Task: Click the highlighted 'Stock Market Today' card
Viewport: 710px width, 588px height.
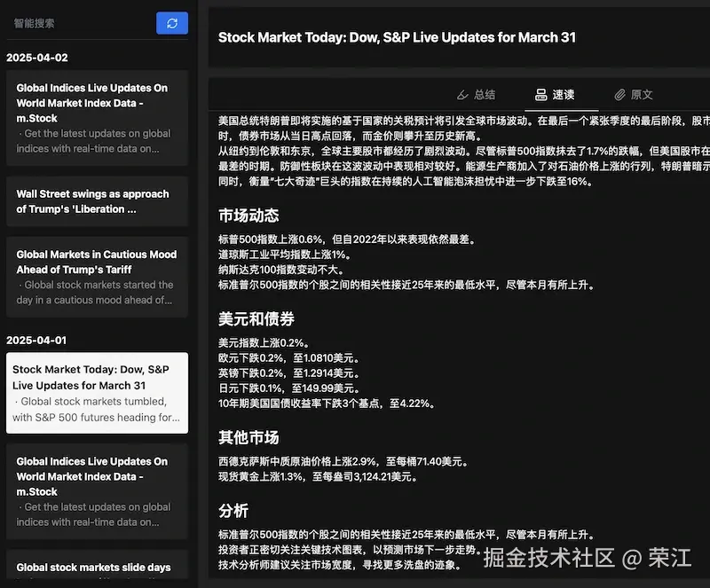Action: 97,393
